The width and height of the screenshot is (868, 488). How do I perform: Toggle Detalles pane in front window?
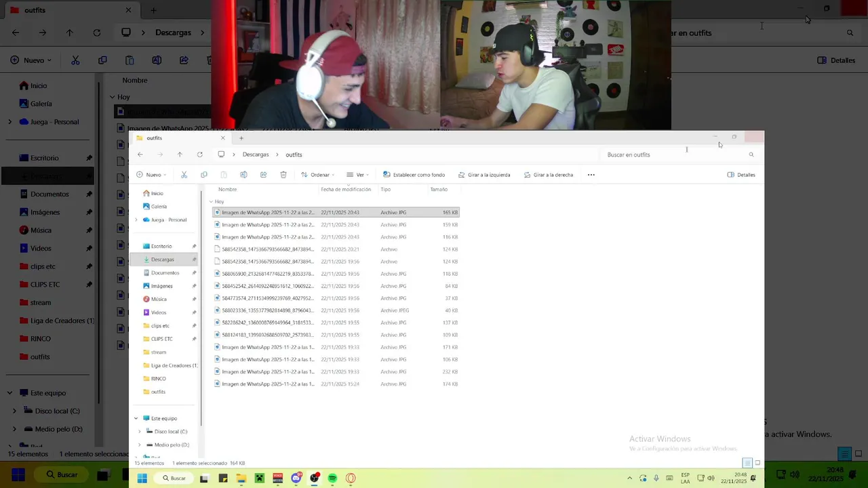point(741,175)
